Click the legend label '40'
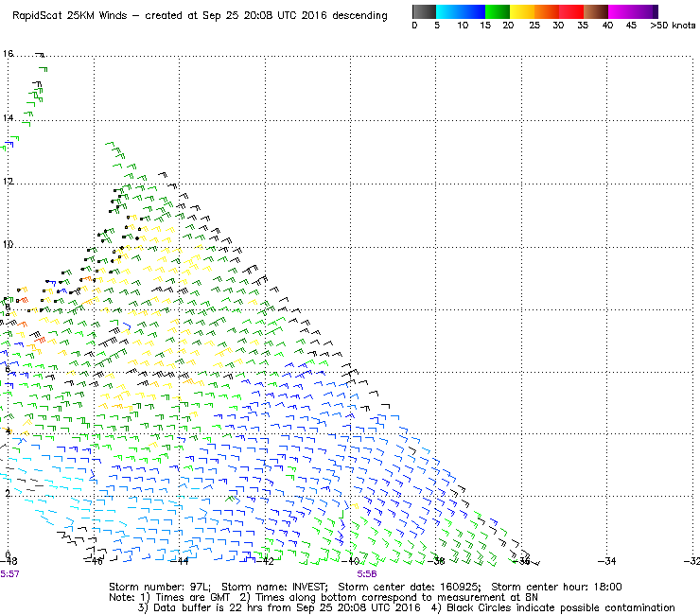 [x=607, y=26]
